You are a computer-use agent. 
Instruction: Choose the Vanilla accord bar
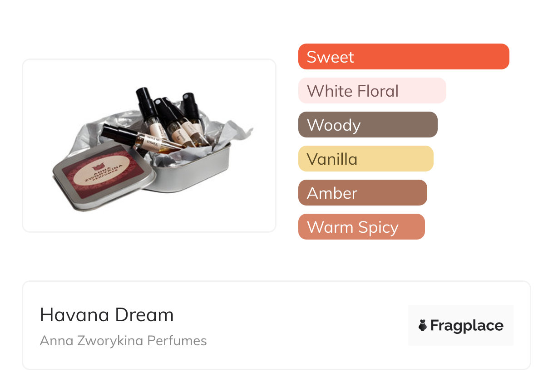point(365,159)
